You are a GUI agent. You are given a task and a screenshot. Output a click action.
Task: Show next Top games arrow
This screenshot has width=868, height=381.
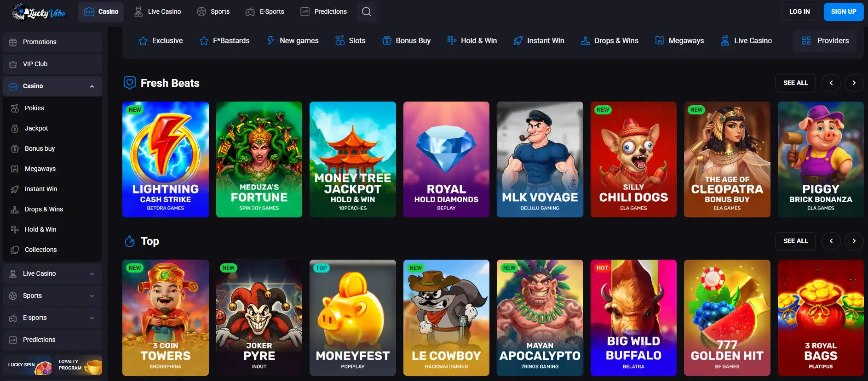click(x=854, y=241)
